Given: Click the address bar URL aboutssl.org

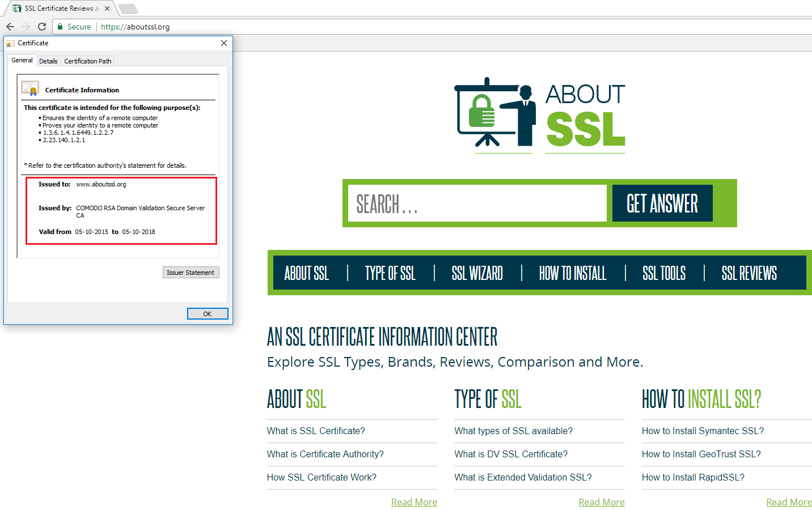Looking at the screenshot, I should click(136, 27).
